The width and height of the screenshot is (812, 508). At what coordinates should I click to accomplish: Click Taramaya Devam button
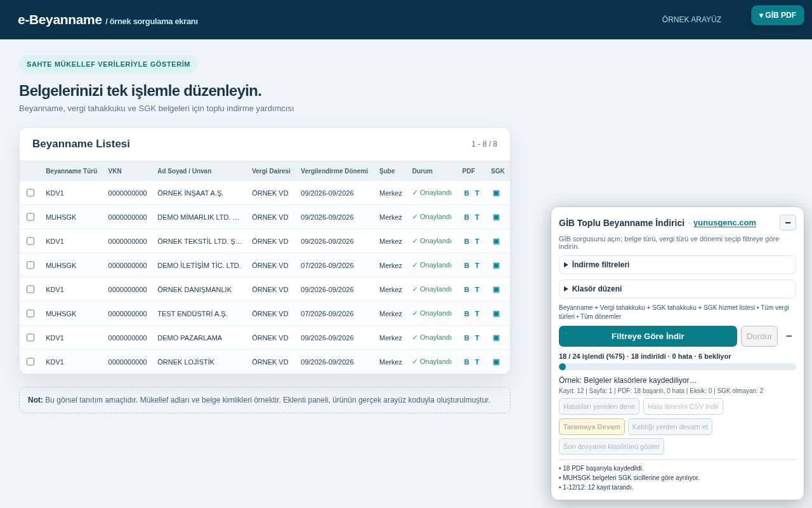point(592,427)
